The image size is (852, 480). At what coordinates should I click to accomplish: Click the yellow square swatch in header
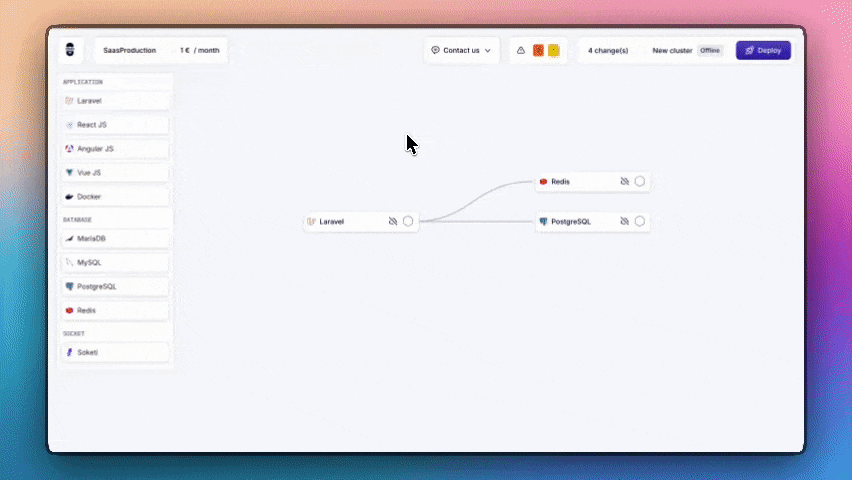tap(554, 50)
